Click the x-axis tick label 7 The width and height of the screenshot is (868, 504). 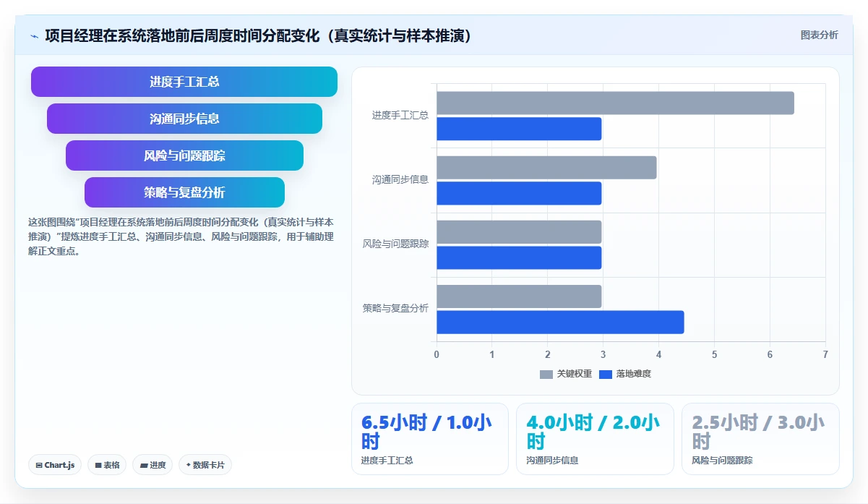coord(825,354)
